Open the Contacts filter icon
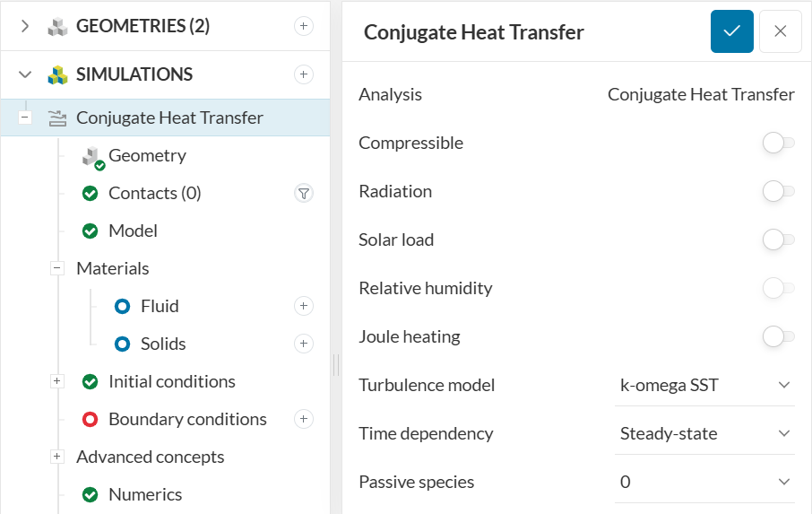Screen dimensions: 812x514 [304, 193]
